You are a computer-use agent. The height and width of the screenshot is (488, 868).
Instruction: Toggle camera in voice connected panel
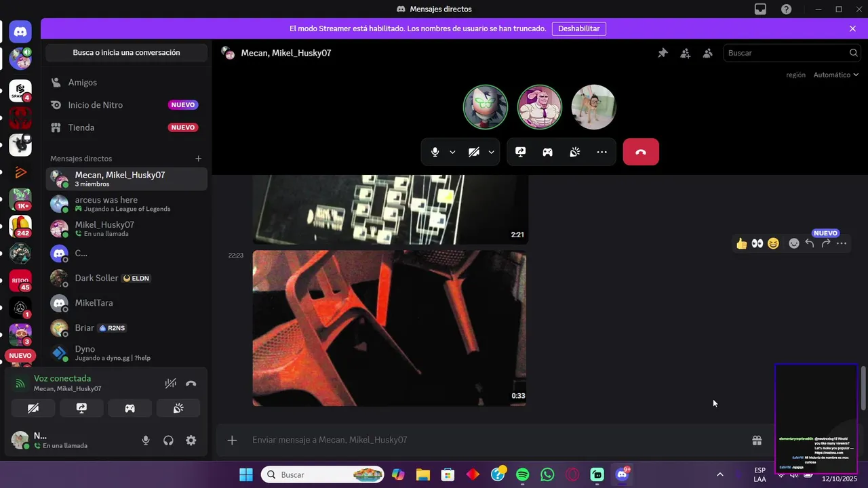[33, 408]
